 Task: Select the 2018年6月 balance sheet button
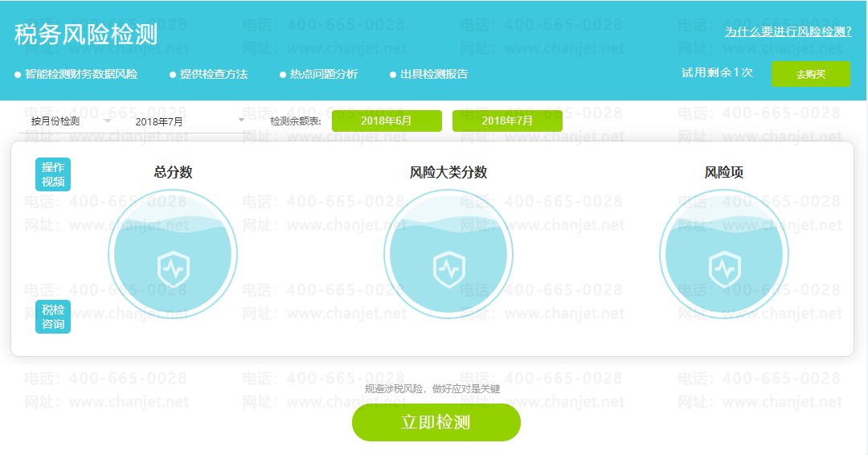point(387,121)
